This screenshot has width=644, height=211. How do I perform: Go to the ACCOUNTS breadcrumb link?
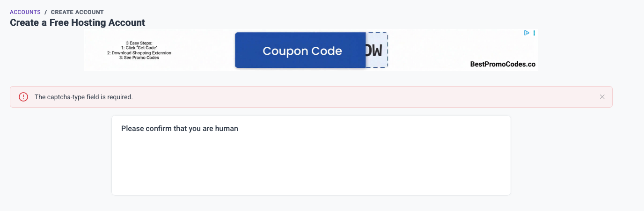coord(25,12)
